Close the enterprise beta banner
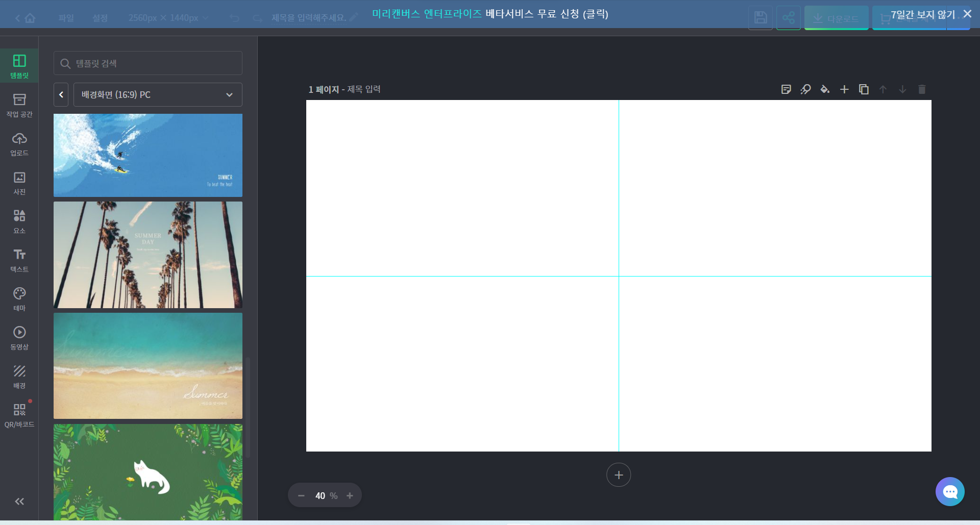980x525 pixels. [x=967, y=14]
